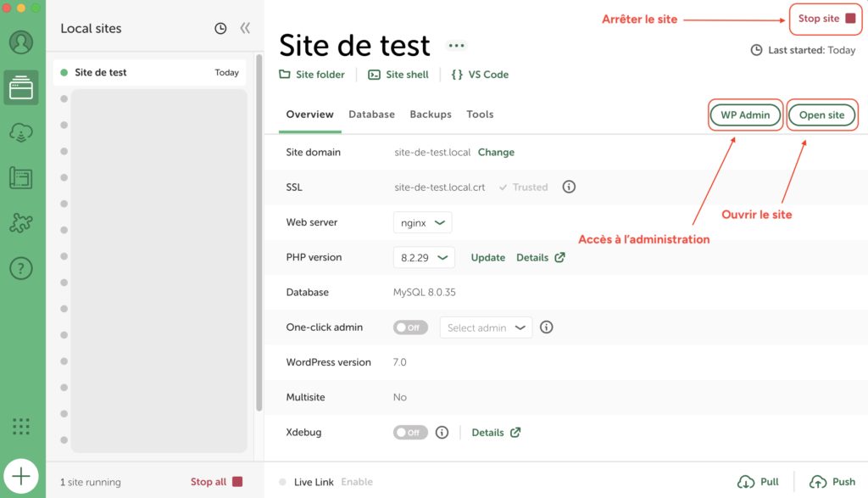Click the WP Admin button

pos(745,115)
